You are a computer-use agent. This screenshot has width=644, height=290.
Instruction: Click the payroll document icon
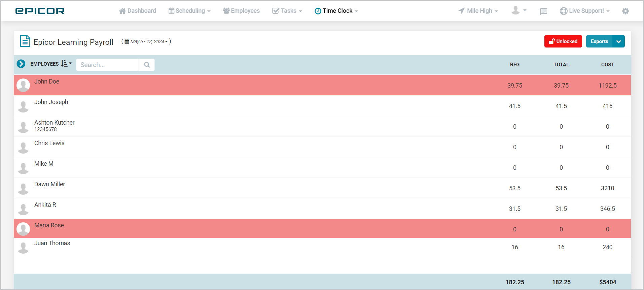click(25, 41)
